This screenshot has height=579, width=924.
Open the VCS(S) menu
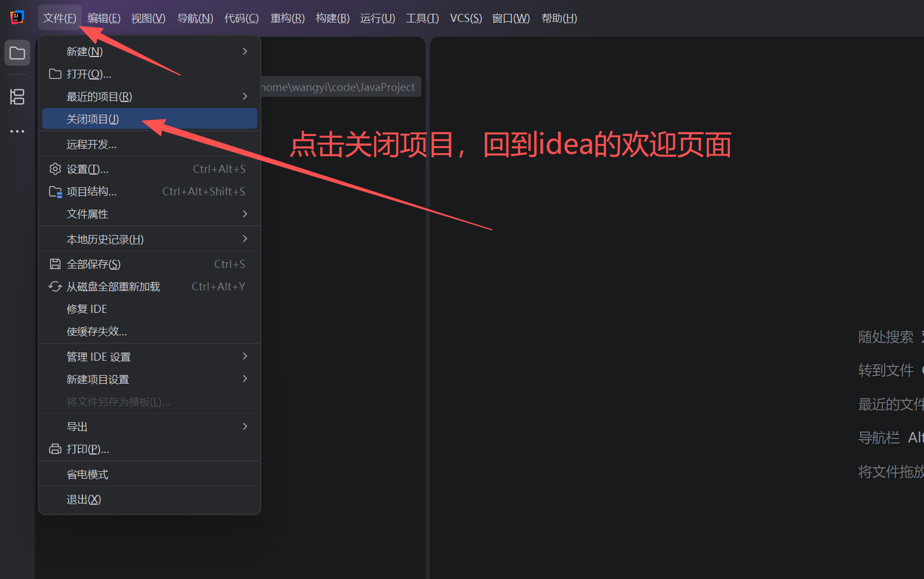(465, 18)
